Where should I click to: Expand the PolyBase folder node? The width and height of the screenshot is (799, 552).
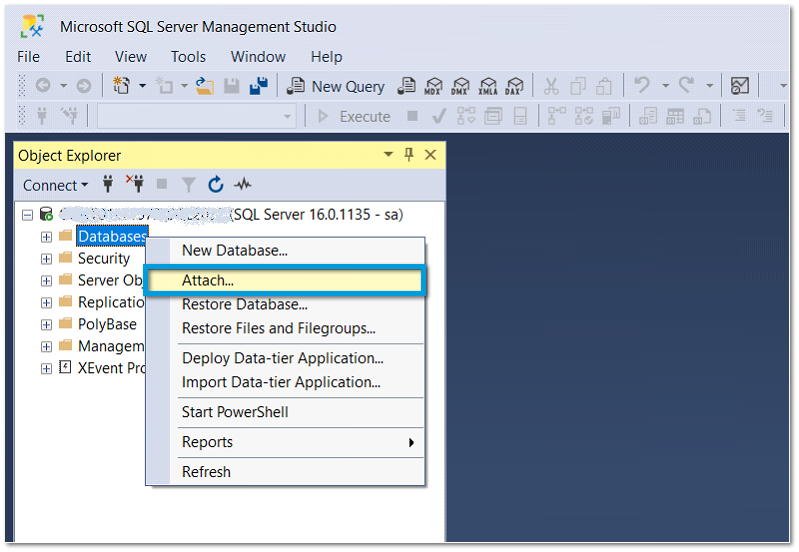tap(46, 325)
